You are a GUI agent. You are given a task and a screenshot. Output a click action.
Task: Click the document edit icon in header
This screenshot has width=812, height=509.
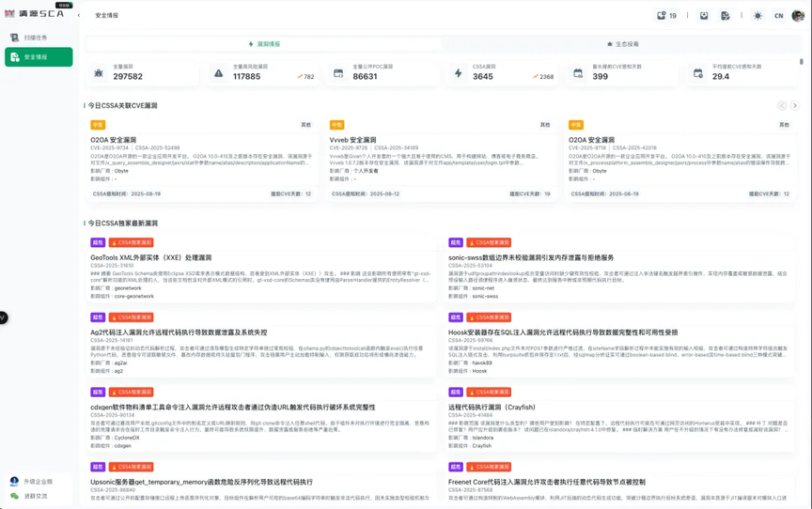725,16
